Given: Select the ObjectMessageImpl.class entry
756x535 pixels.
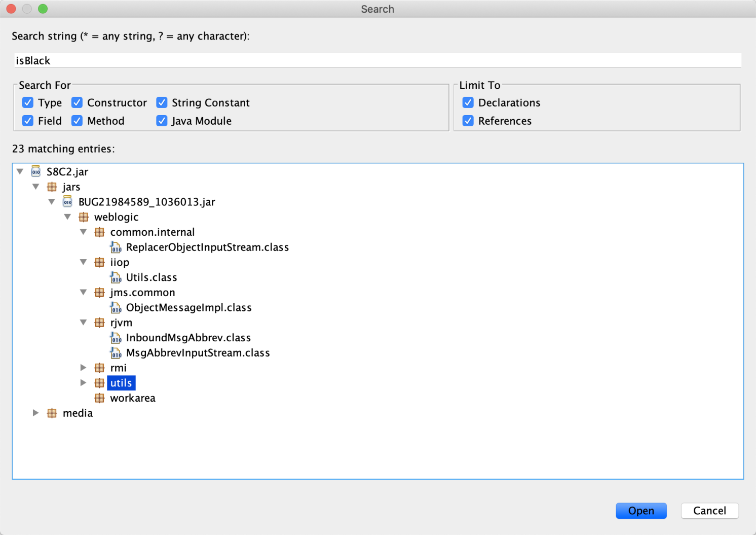Looking at the screenshot, I should (188, 307).
